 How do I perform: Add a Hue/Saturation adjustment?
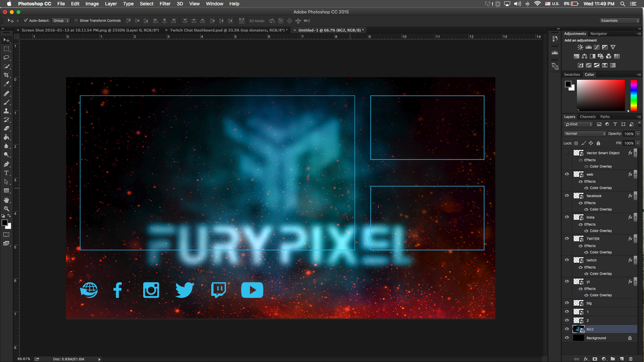(577, 56)
